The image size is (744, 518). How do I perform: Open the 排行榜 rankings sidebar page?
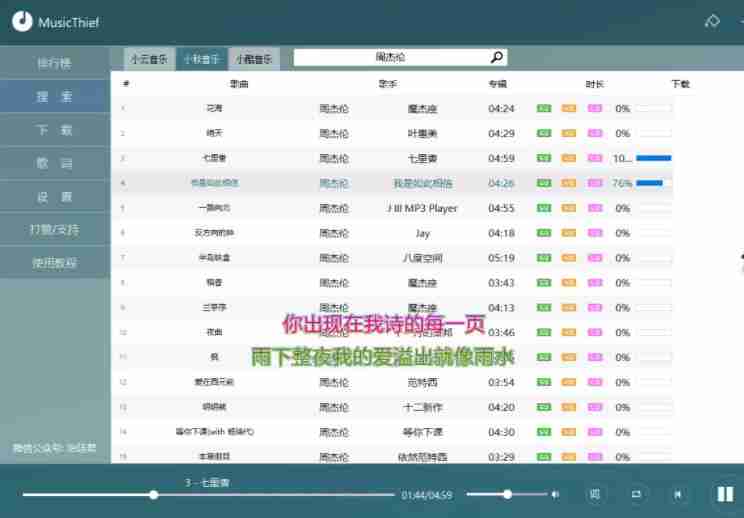pos(55,63)
